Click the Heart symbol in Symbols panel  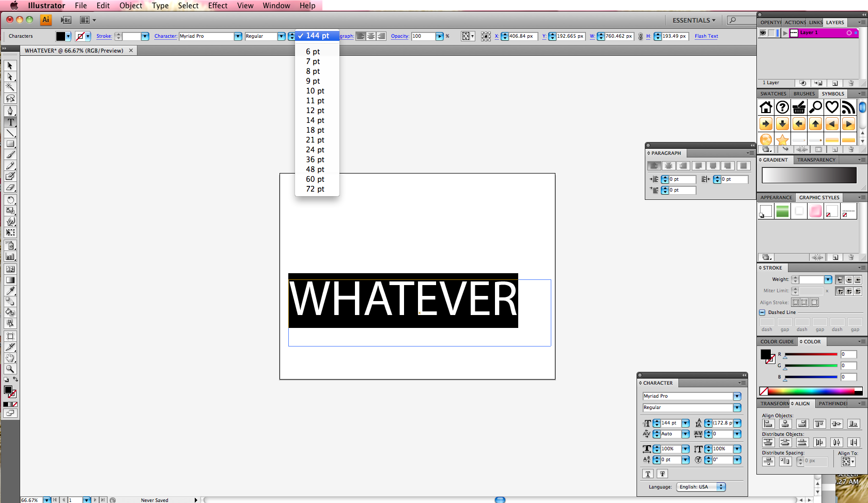[x=832, y=107]
